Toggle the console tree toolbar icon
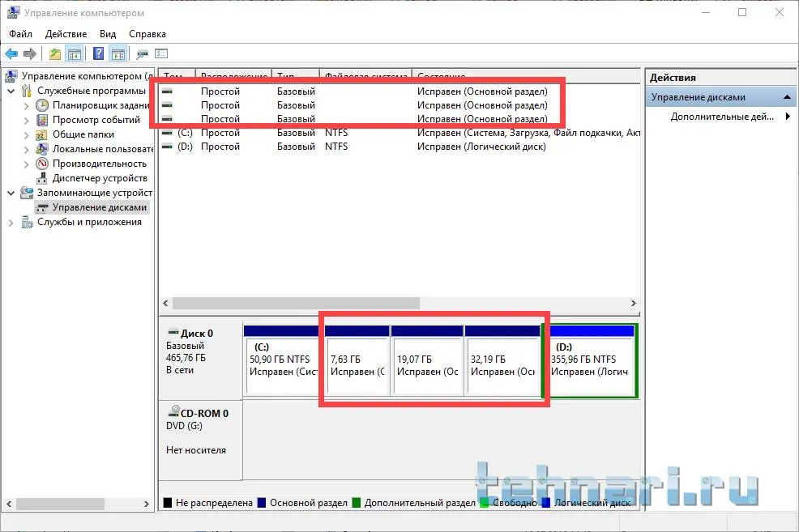This screenshot has height=532, width=799. (75, 53)
